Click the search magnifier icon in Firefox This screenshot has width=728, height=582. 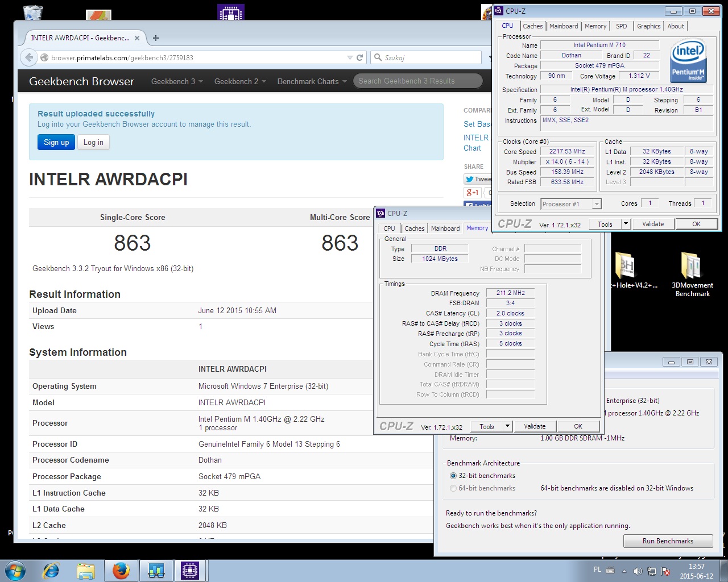pos(378,57)
